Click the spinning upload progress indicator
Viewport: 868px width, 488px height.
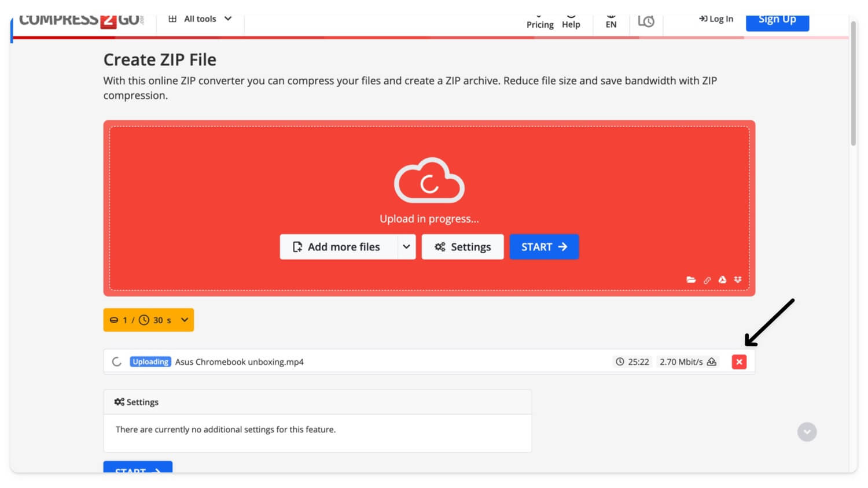[x=116, y=361]
